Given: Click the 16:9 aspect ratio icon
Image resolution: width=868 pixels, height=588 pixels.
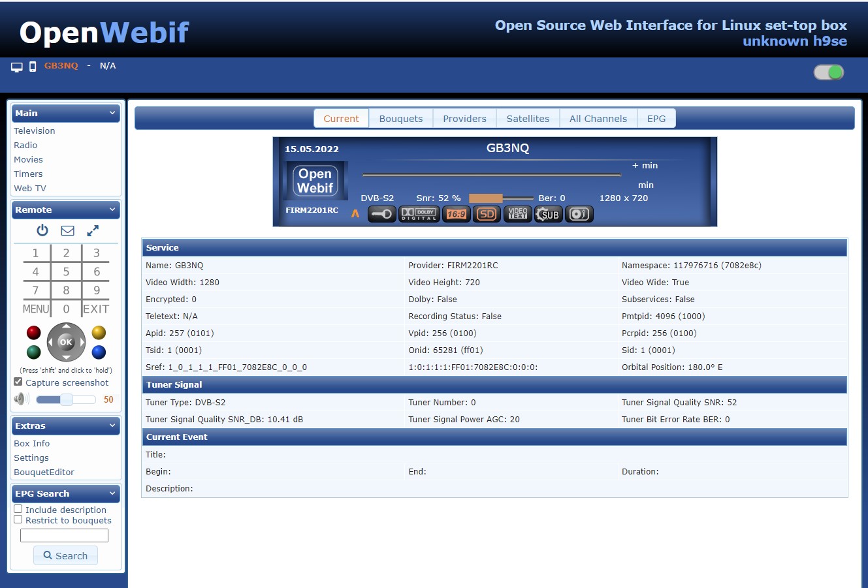Looking at the screenshot, I should click(457, 214).
